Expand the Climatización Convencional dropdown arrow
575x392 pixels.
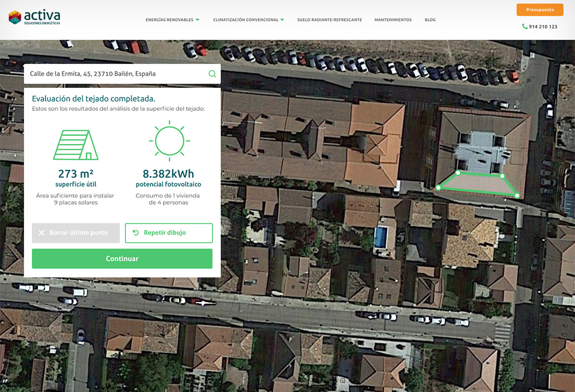point(282,20)
